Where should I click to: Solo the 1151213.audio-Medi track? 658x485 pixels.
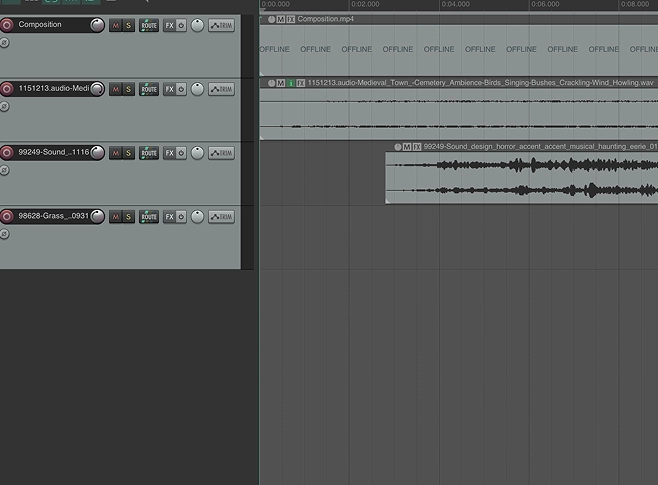point(128,89)
